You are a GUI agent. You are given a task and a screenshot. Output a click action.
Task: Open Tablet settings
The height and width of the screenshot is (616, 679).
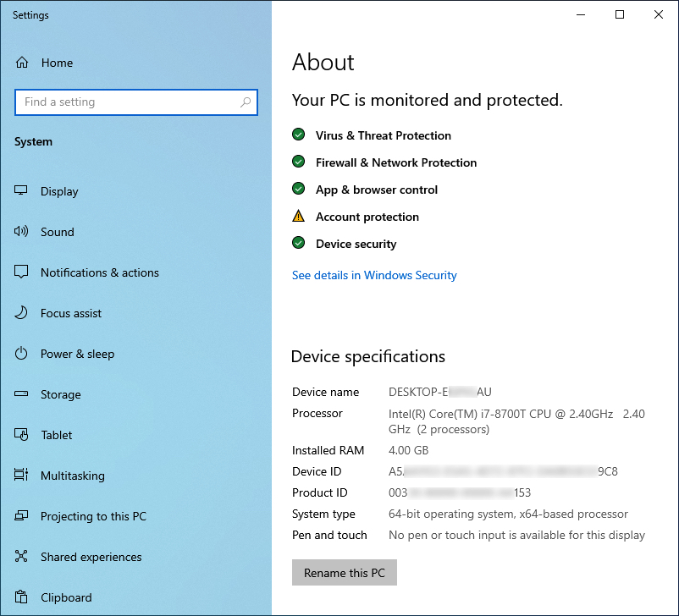(x=57, y=435)
